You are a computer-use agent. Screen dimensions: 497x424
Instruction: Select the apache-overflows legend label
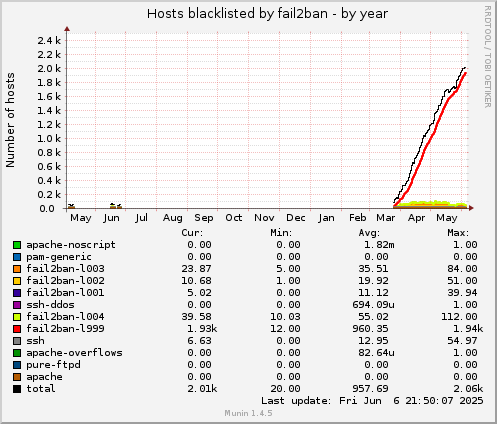click(x=74, y=353)
